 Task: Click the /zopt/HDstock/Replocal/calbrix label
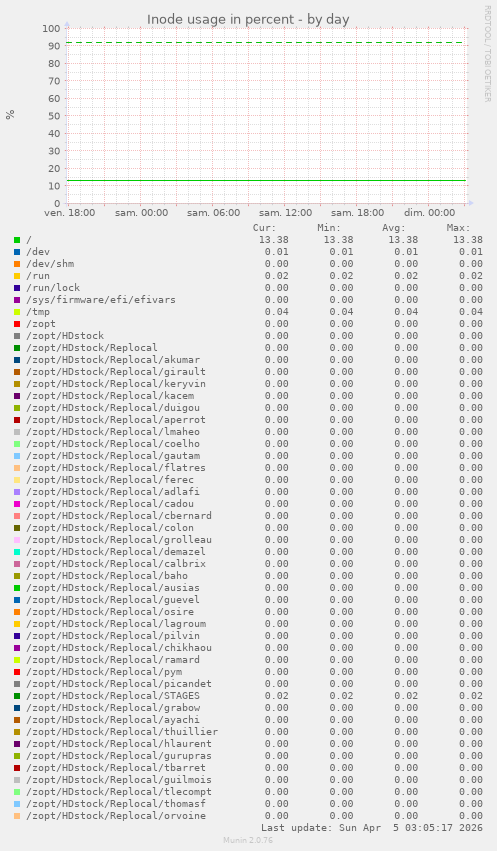point(116,563)
